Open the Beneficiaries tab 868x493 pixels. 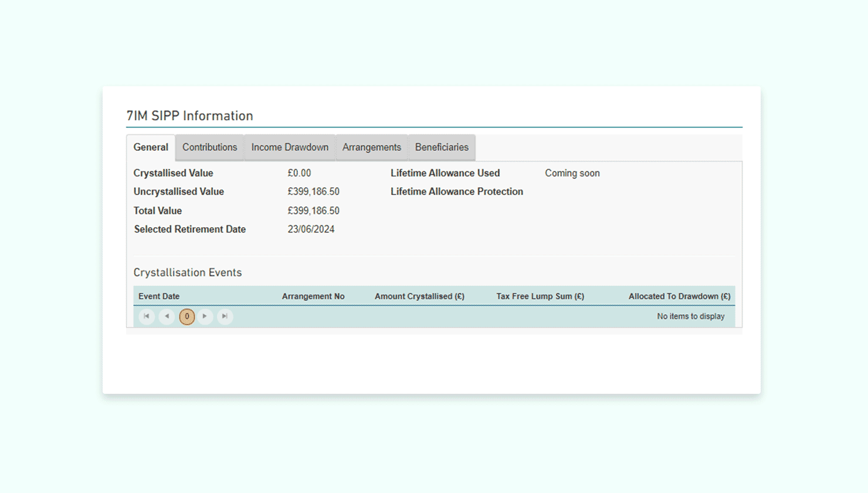click(x=442, y=147)
